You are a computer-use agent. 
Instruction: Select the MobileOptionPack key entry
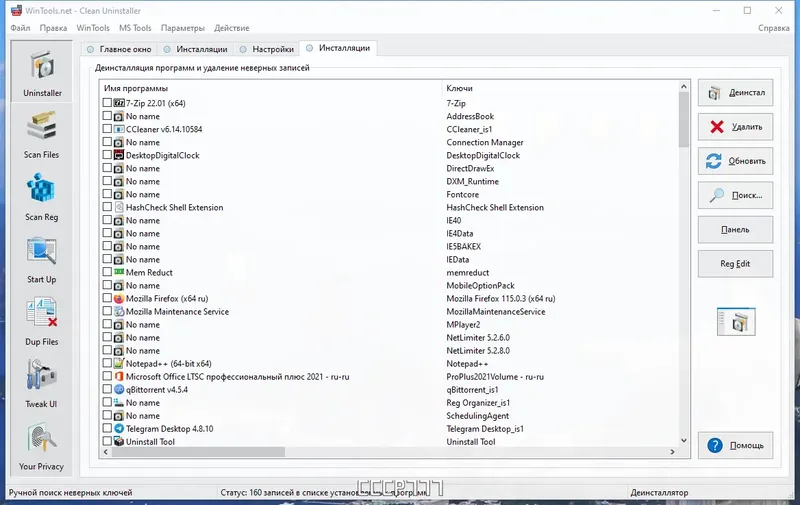(x=481, y=286)
